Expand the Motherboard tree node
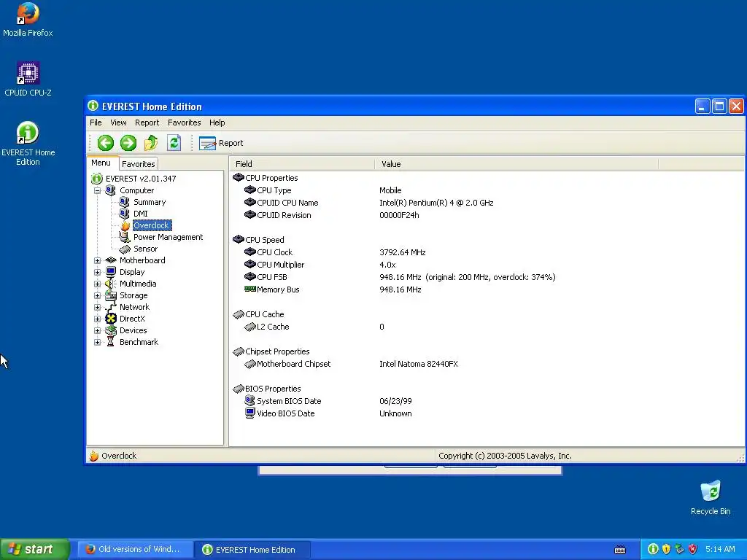Screen dimensions: 747x560 97,260
